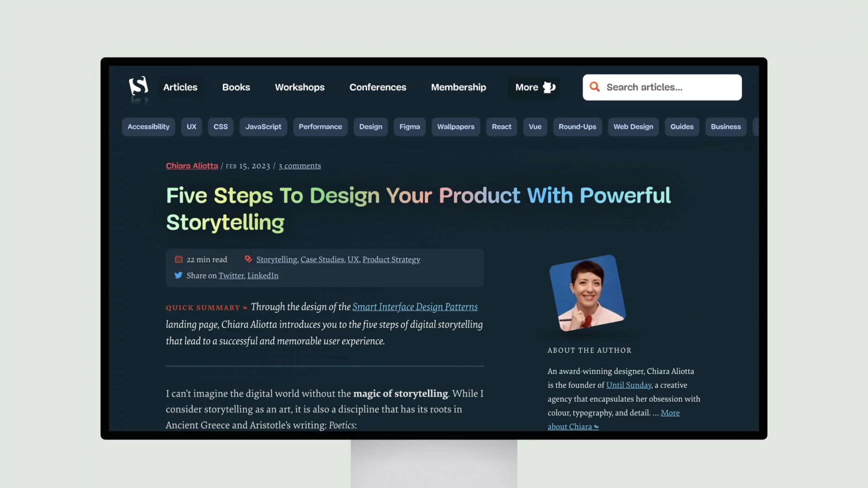
Task: Toggle the React category filter
Action: pyautogui.click(x=501, y=127)
